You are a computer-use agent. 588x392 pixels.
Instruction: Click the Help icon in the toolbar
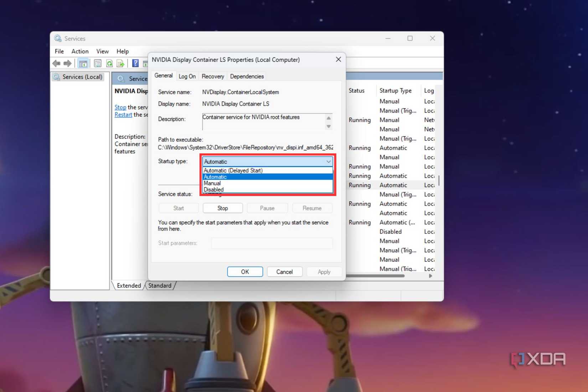pyautogui.click(x=135, y=63)
